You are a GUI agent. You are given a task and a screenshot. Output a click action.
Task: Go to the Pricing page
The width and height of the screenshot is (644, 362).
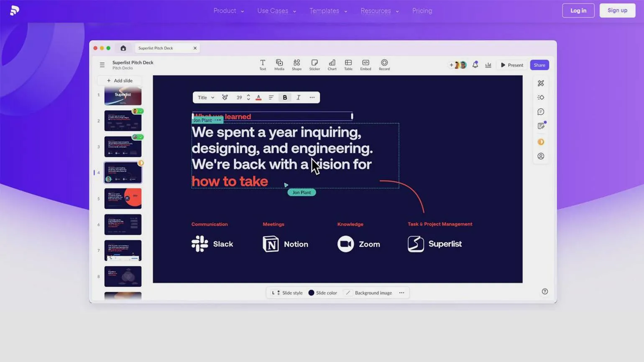tap(422, 11)
